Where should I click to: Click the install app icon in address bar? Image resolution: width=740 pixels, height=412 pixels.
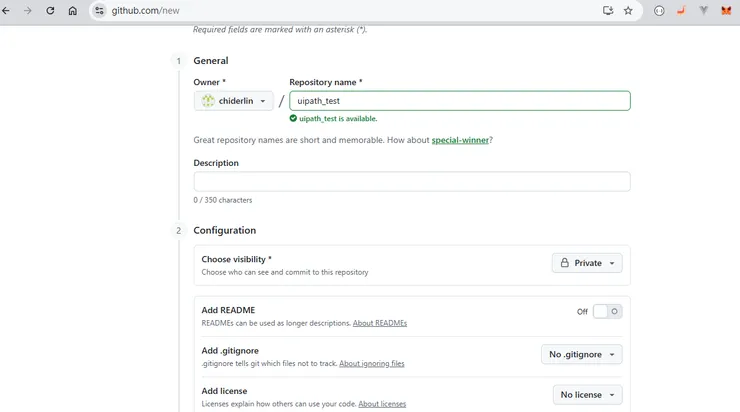click(607, 11)
